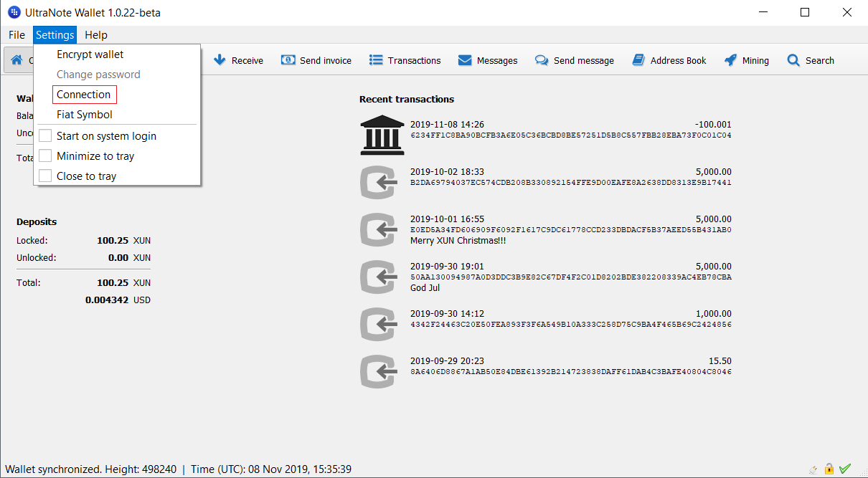The height and width of the screenshot is (478, 868).
Task: Open the Overview home icon in toolbar
Action: (16, 61)
